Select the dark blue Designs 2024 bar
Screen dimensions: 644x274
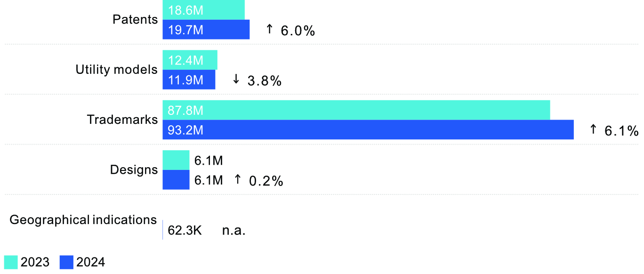coord(176,180)
